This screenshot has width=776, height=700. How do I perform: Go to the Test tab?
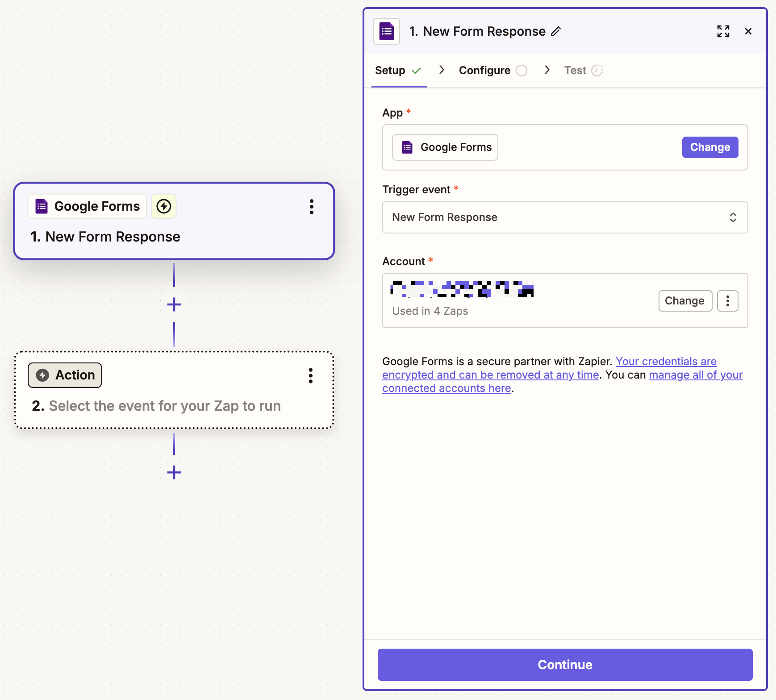(583, 71)
